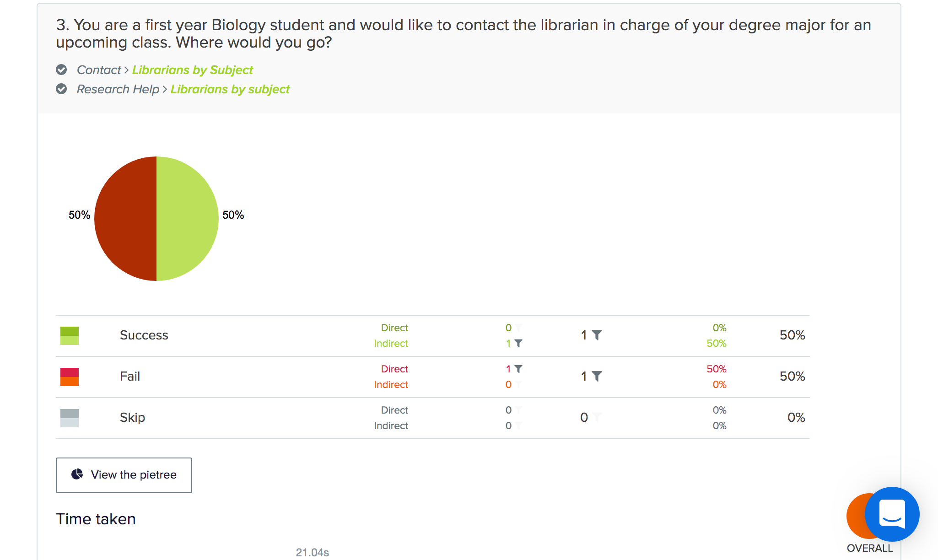Select the Skip color swatch
The image size is (938, 560).
pos(70,418)
